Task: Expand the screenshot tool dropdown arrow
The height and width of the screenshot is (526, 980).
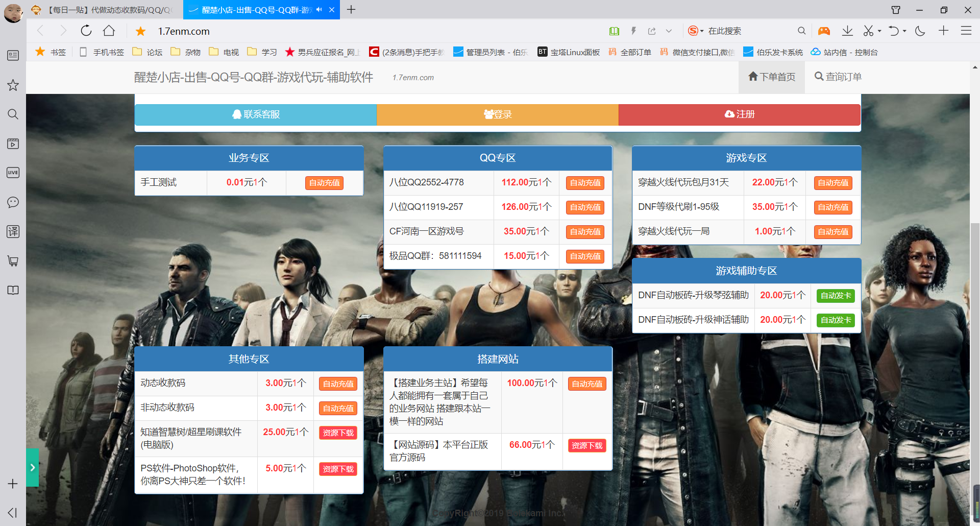Action: click(879, 31)
